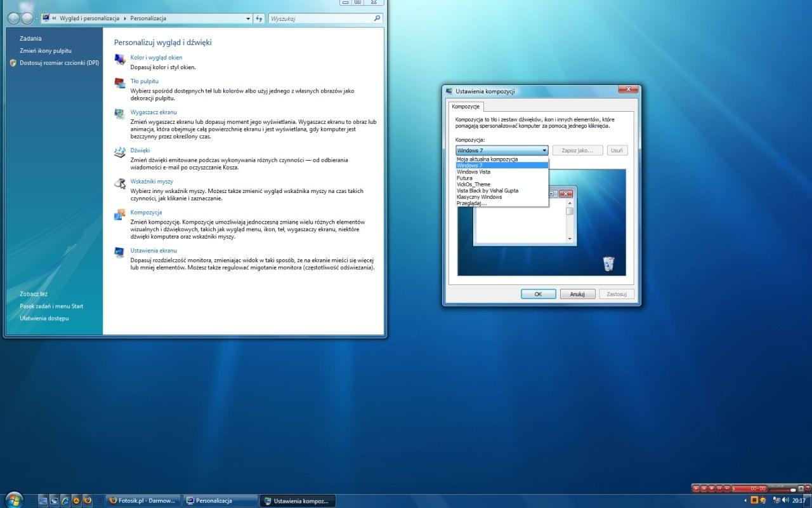Click the Ustawienia ekranu monitor icon
The height and width of the screenshot is (508, 812).
point(119,252)
